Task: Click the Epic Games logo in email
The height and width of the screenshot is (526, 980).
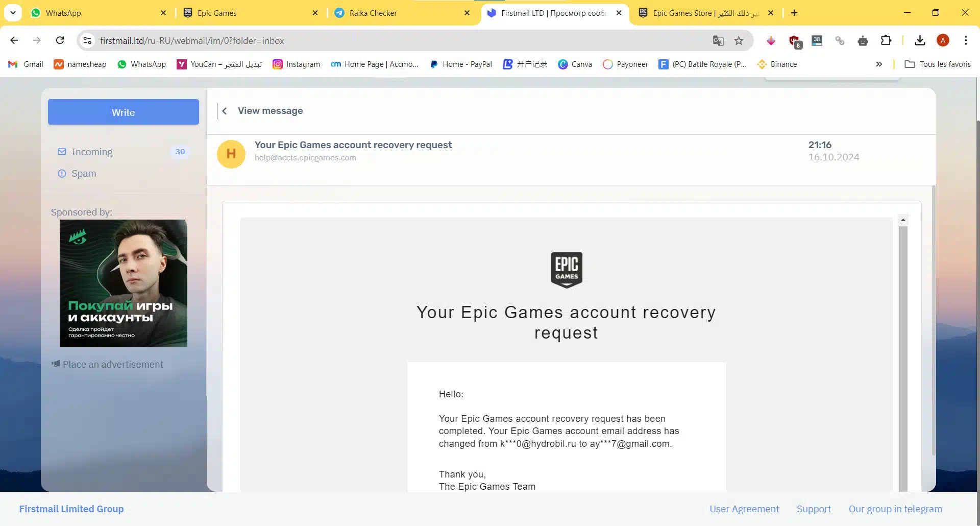Action: pos(567,270)
